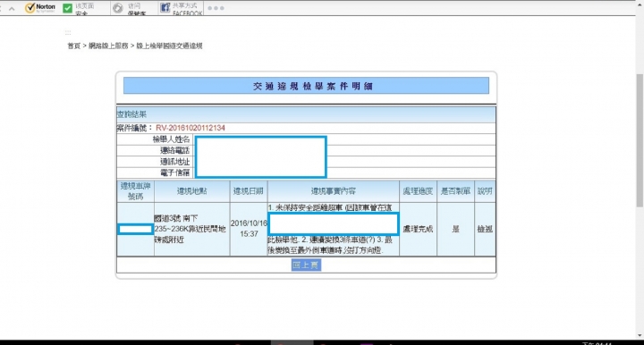Open 線上檢舉 traffic violation breadcrumb link
The image size is (644, 345).
(169, 46)
